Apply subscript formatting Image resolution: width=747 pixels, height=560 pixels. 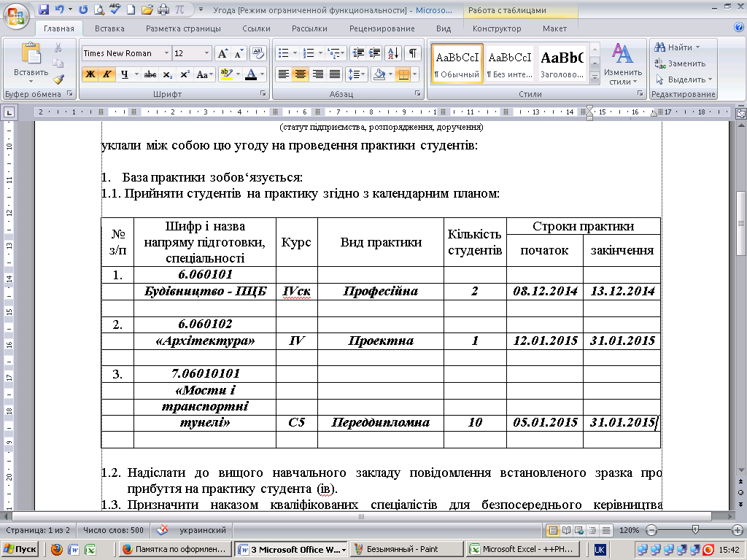tap(168, 74)
